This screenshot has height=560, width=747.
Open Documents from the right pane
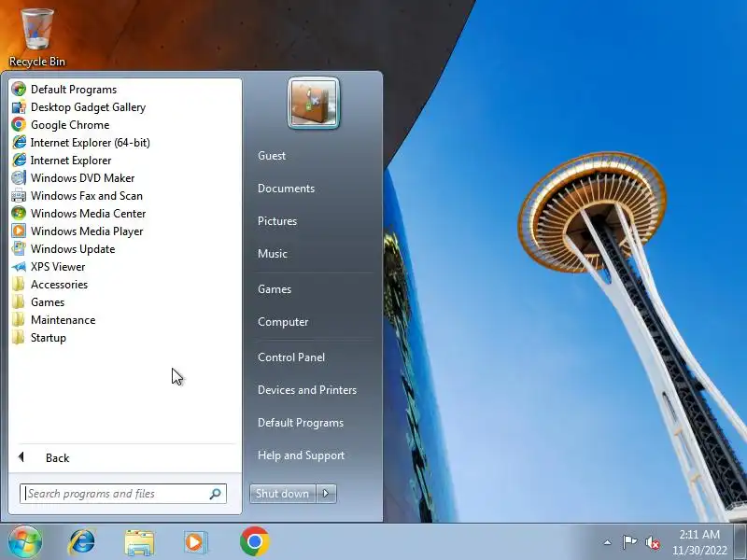[286, 189]
